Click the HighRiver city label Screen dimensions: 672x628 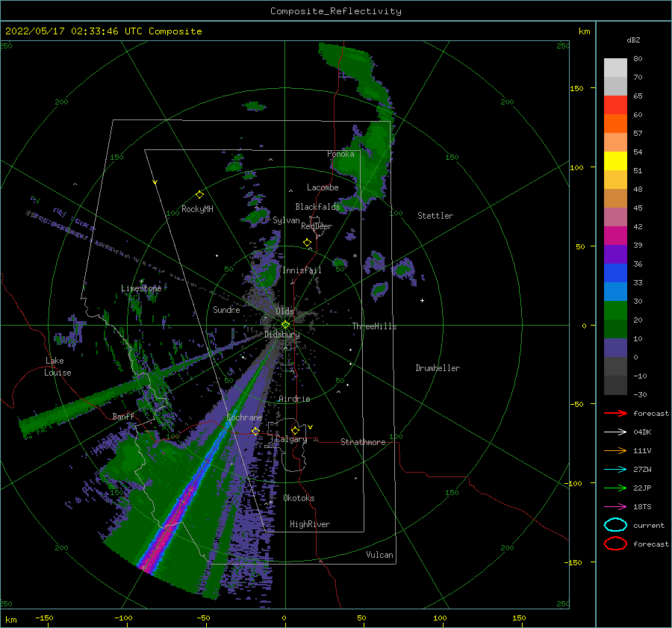309,524
